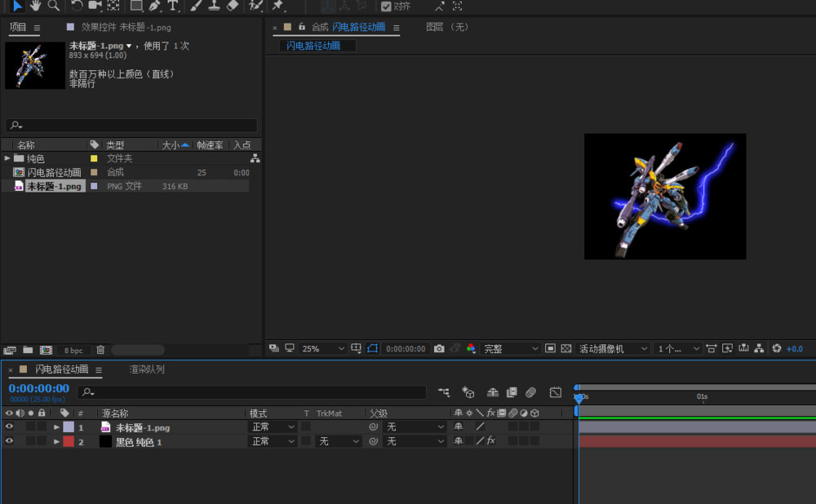Image resolution: width=816 pixels, height=504 pixels.
Task: Click the project panel search field
Action: (131, 126)
